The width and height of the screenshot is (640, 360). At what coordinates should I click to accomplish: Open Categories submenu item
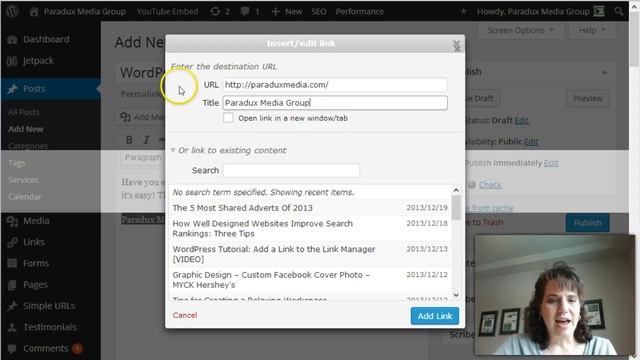(x=28, y=146)
